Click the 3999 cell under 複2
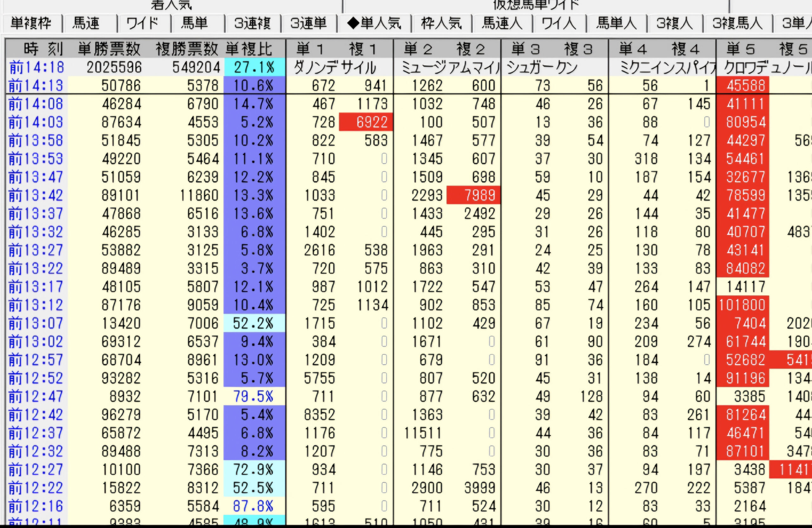812x528 pixels. point(480,488)
